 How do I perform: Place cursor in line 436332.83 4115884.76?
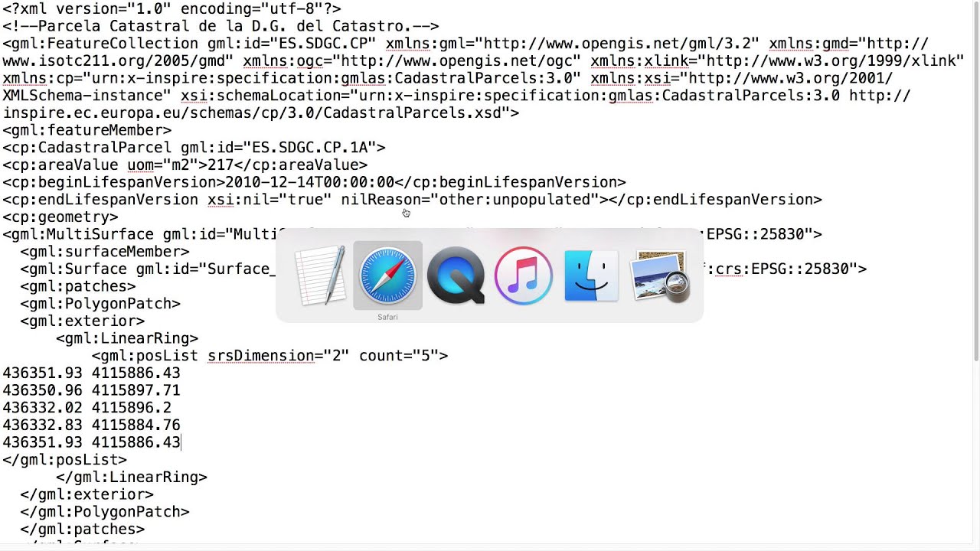91,425
